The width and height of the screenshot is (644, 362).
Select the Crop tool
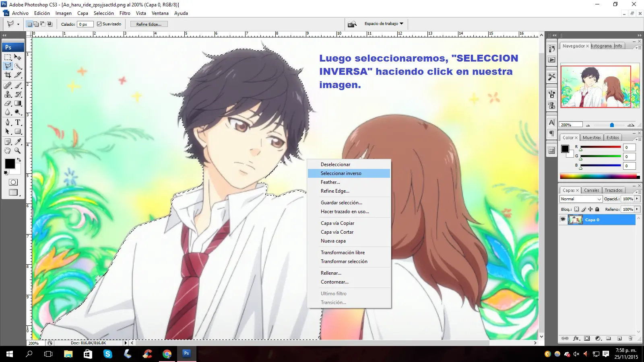tap(8, 75)
